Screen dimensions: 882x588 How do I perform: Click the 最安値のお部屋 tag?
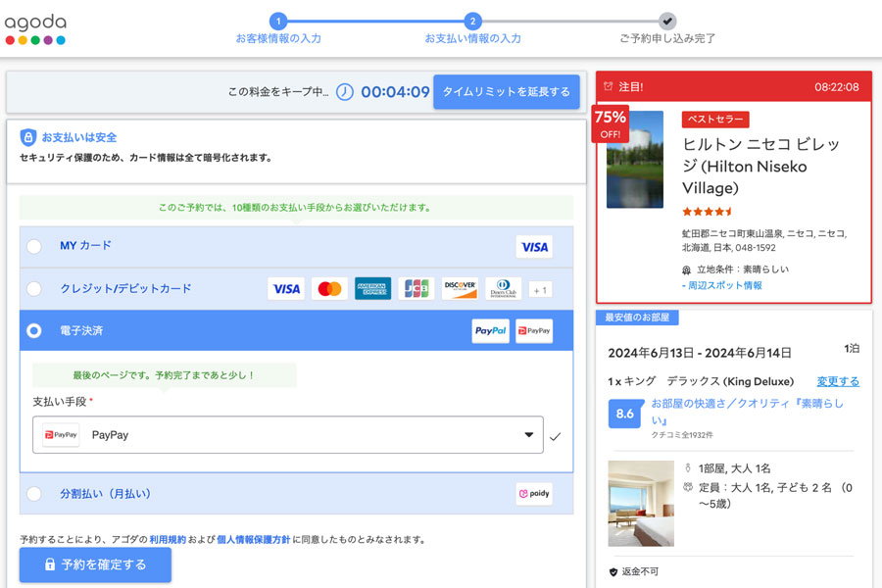(x=637, y=318)
